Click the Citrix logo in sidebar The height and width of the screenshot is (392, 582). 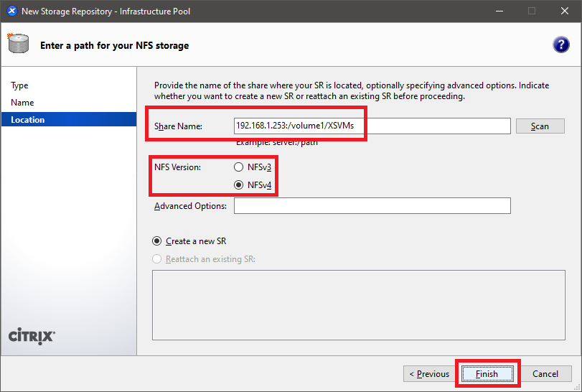(x=31, y=336)
